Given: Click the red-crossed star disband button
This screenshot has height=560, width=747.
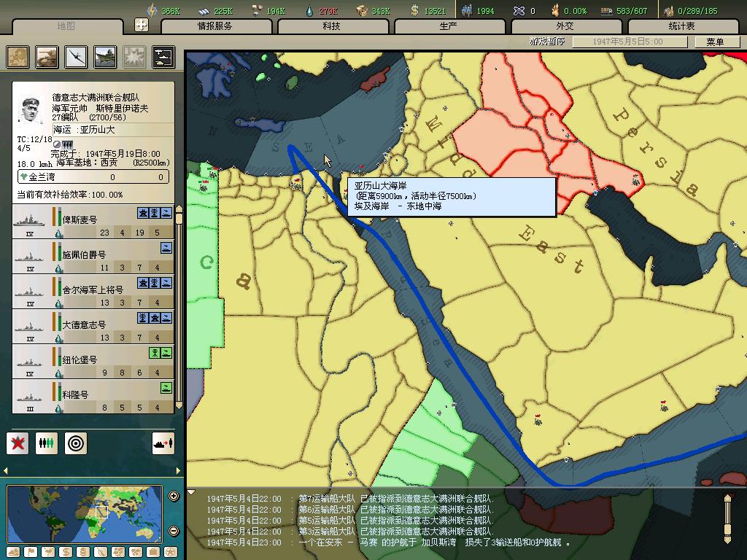Looking at the screenshot, I should pyautogui.click(x=18, y=443).
